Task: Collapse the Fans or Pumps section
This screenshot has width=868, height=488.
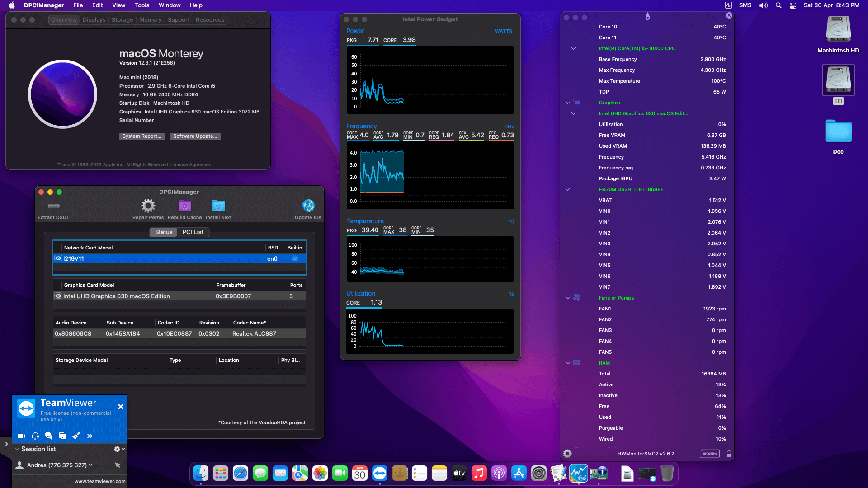Action: coord(567,298)
